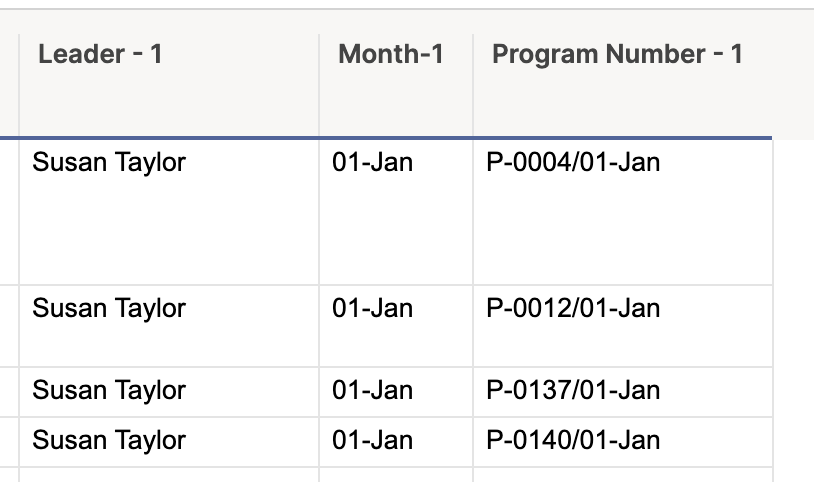Click the partial row cell below P-0140/01-Jan
This screenshot has width=814, height=482.
(622, 475)
